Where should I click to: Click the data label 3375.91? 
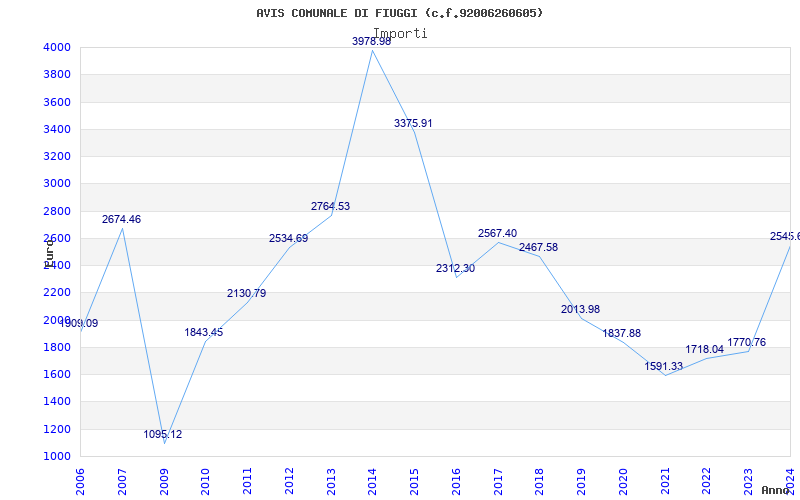tap(413, 123)
